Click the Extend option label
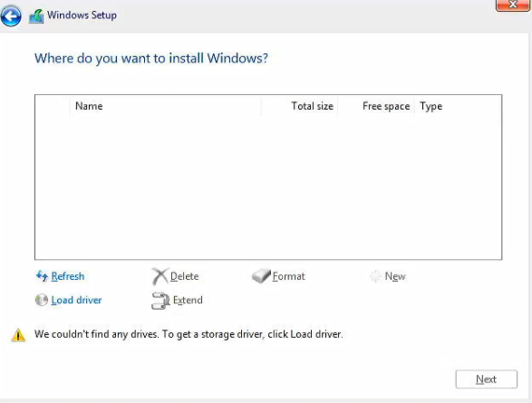The height and width of the screenshot is (403, 532). tap(188, 300)
